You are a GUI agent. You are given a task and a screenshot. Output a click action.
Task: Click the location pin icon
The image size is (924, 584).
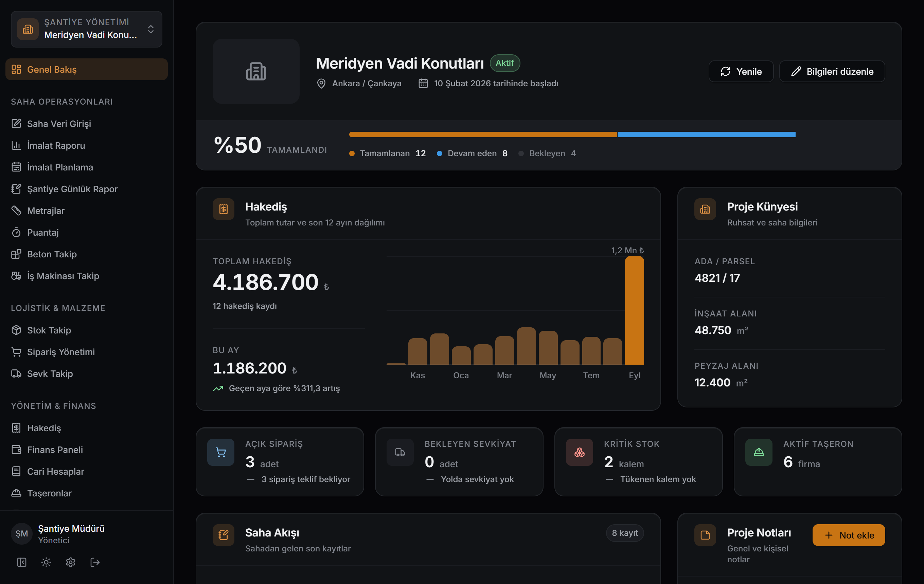(321, 84)
